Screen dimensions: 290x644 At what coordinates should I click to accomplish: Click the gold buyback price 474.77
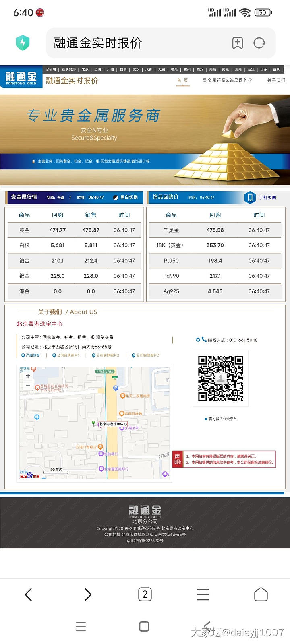pos(58,230)
